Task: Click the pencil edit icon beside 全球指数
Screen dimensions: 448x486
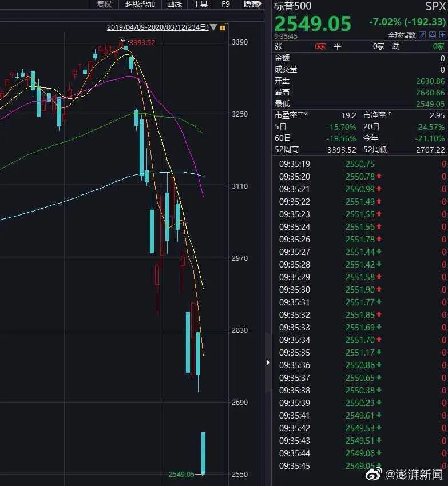Action: 422,35
